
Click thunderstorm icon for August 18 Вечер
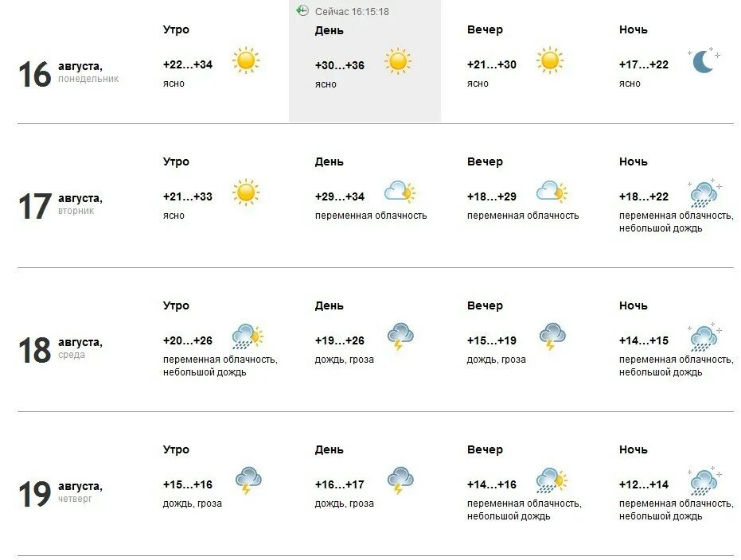(552, 336)
